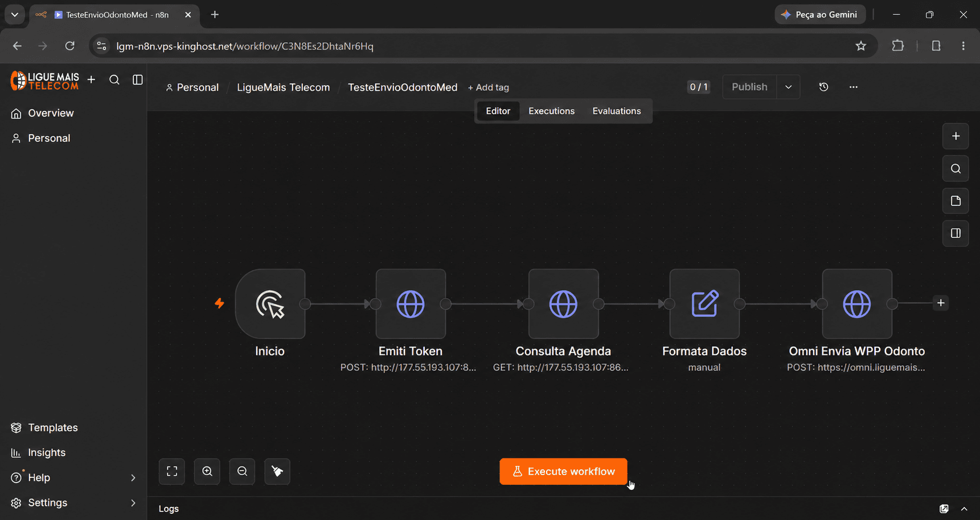980x520 pixels.
Task: Click plus connector after Omni Envia node
Action: (941, 303)
